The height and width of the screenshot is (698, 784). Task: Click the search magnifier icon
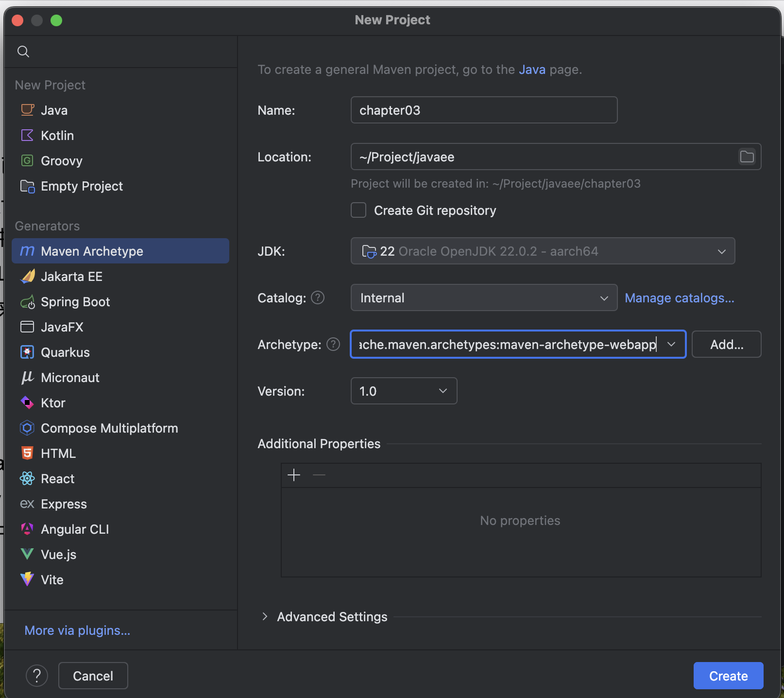tap(23, 52)
